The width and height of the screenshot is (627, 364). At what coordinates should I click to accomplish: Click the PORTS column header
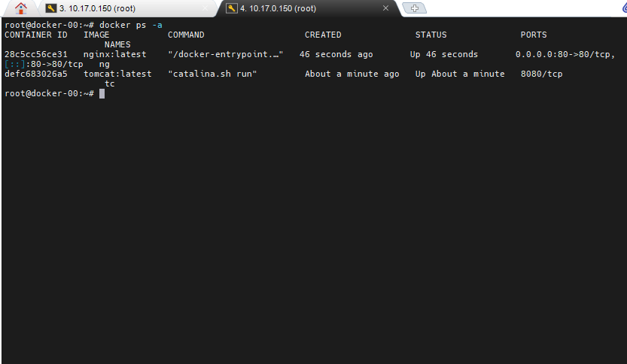pyautogui.click(x=534, y=35)
